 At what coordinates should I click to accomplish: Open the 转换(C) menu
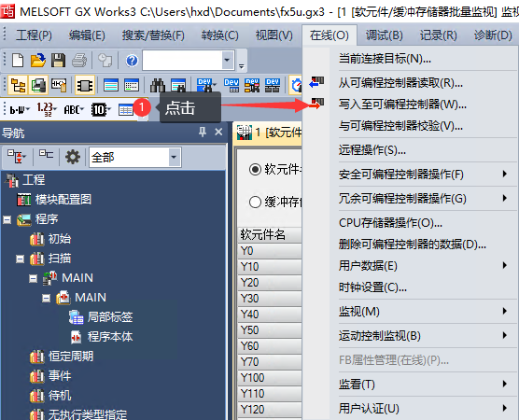[x=219, y=35]
